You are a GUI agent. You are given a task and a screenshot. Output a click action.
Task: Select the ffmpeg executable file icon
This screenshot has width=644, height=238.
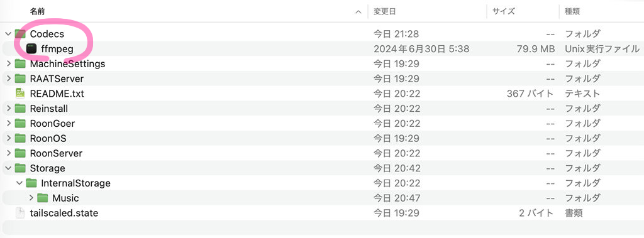pyautogui.click(x=31, y=49)
